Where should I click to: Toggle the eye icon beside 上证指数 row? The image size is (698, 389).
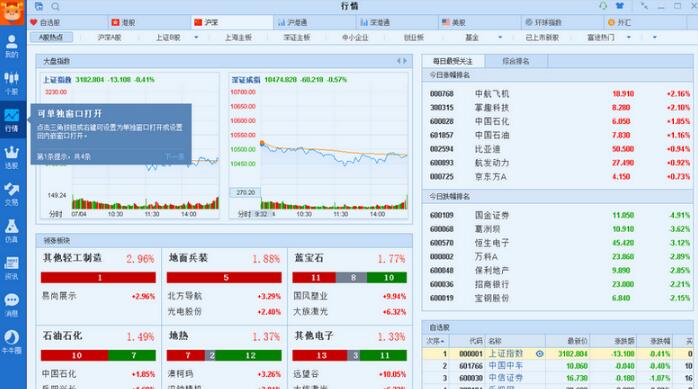(540, 354)
